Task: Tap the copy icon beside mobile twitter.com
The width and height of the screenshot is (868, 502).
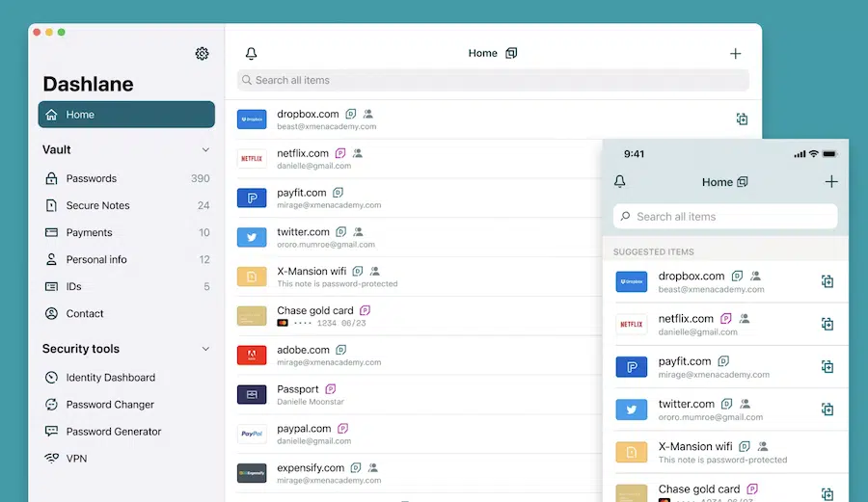Action: (x=827, y=410)
